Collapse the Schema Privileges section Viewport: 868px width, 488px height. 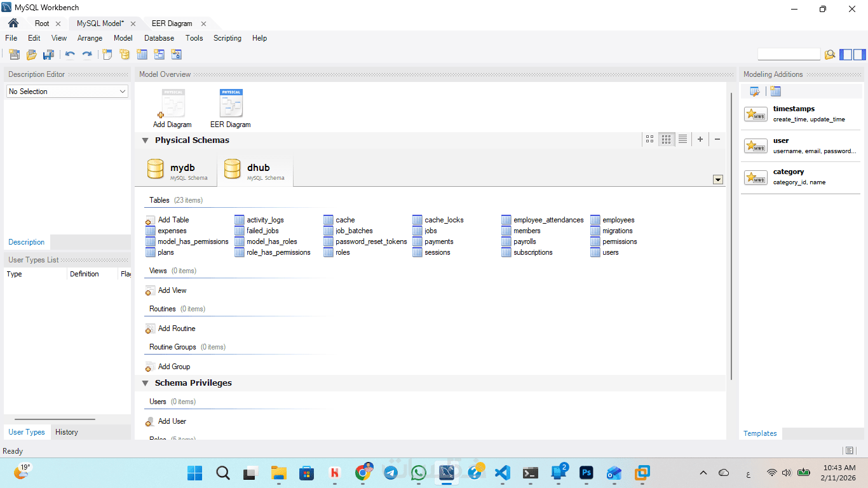point(145,383)
